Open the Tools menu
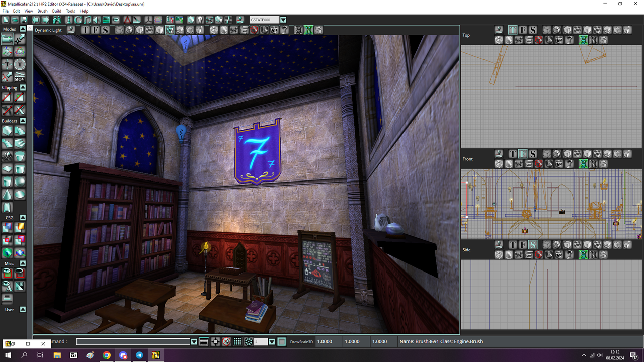Image resolution: width=644 pixels, height=362 pixels. [x=70, y=11]
